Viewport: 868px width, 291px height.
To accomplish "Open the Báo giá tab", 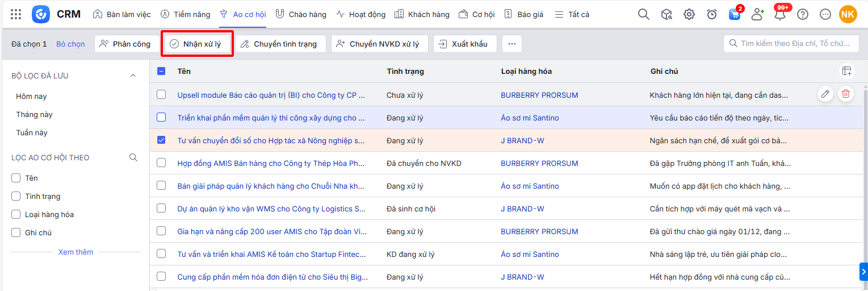I will pyautogui.click(x=523, y=14).
